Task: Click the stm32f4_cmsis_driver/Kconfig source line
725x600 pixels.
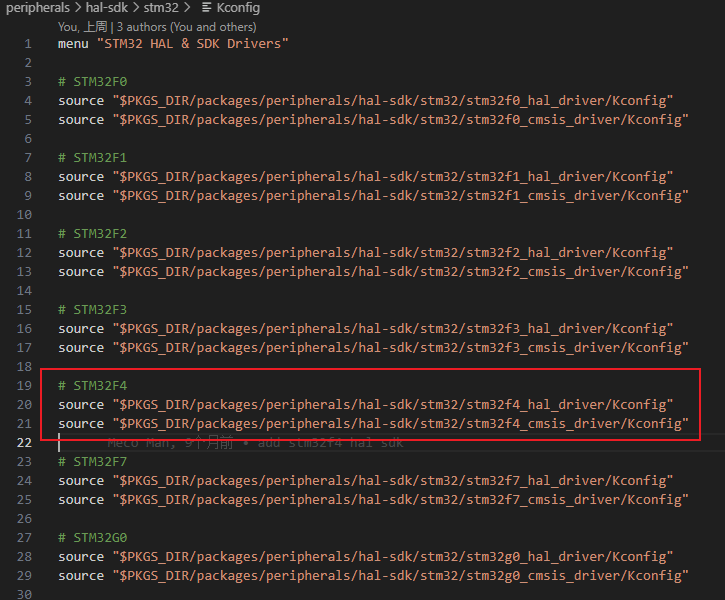Action: tap(373, 424)
